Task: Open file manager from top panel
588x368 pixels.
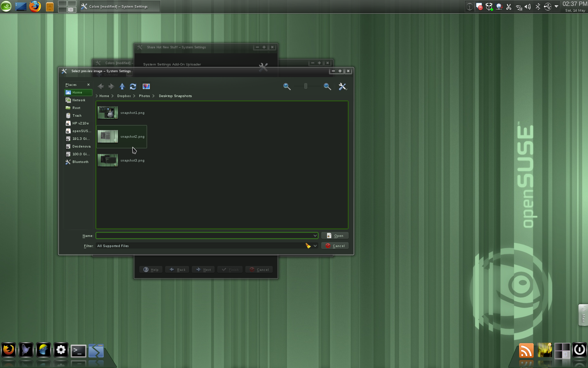Action: [x=50, y=6]
